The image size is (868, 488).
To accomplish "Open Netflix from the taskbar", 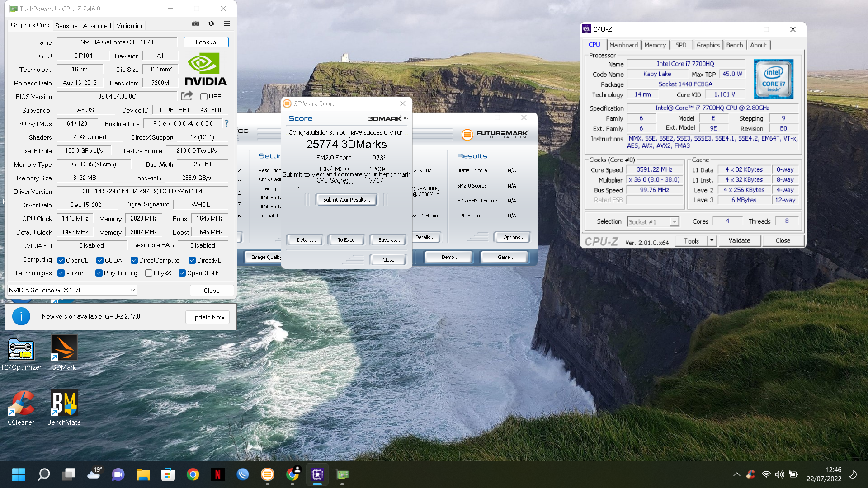I will click(x=218, y=474).
